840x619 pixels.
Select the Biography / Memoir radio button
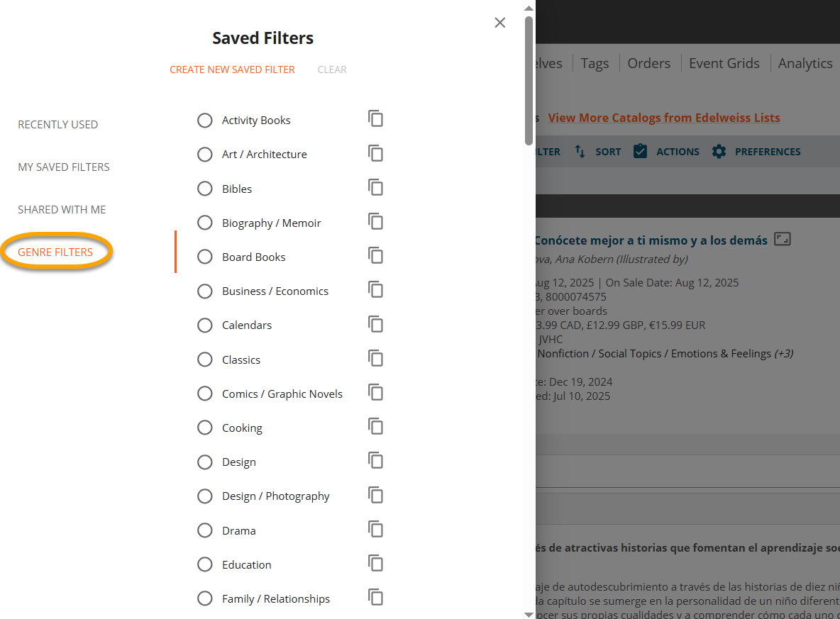point(204,223)
